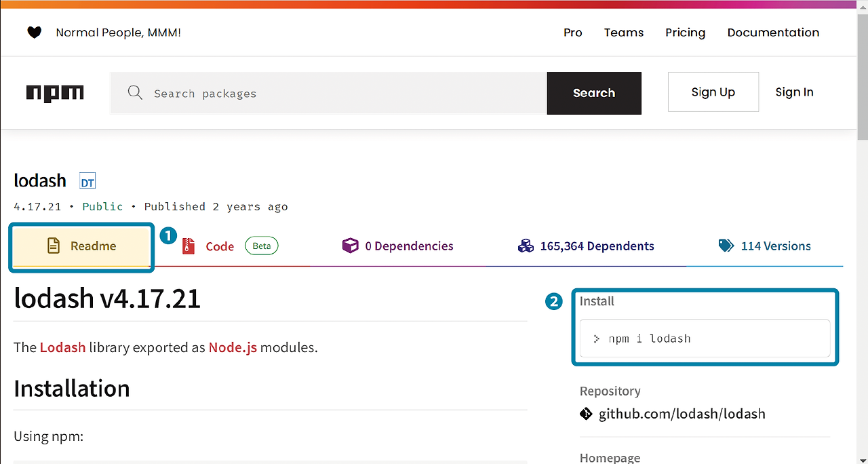
Task: Go to the Pricing page
Action: click(x=685, y=33)
